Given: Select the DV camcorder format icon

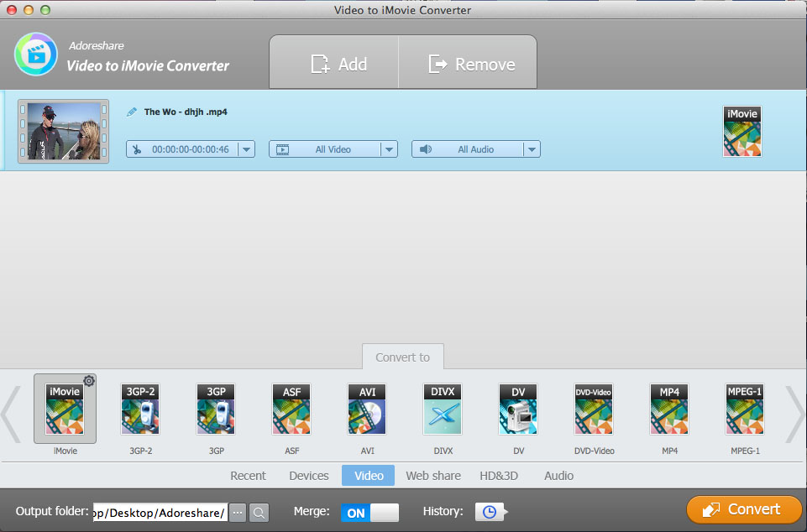Looking at the screenshot, I should point(518,409).
